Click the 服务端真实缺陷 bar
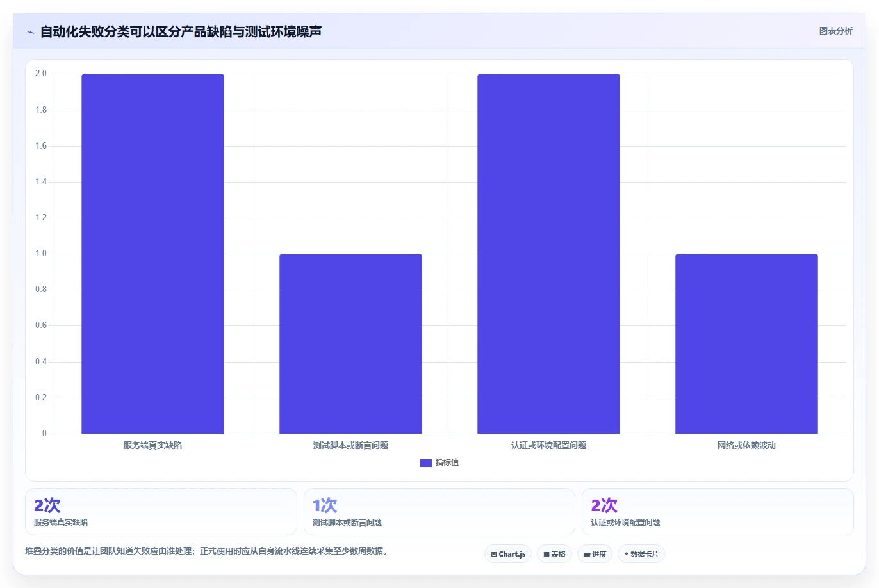This screenshot has height=588, width=879. [152, 254]
